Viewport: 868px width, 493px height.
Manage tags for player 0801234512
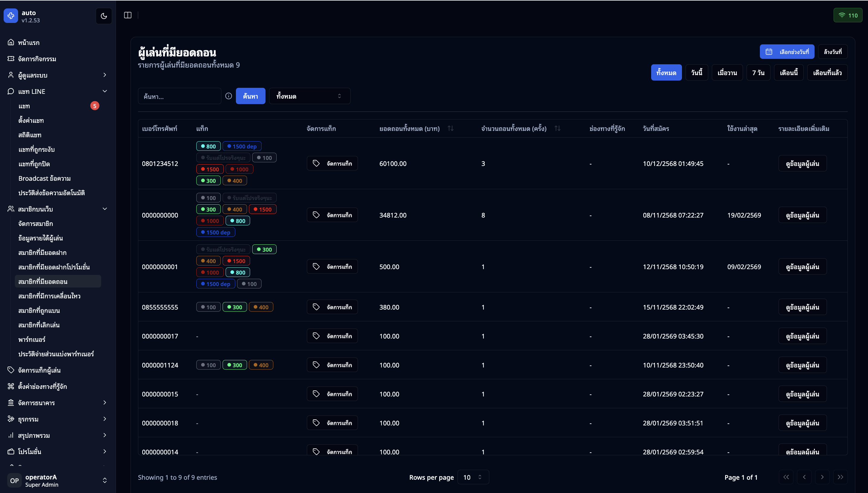tap(332, 164)
